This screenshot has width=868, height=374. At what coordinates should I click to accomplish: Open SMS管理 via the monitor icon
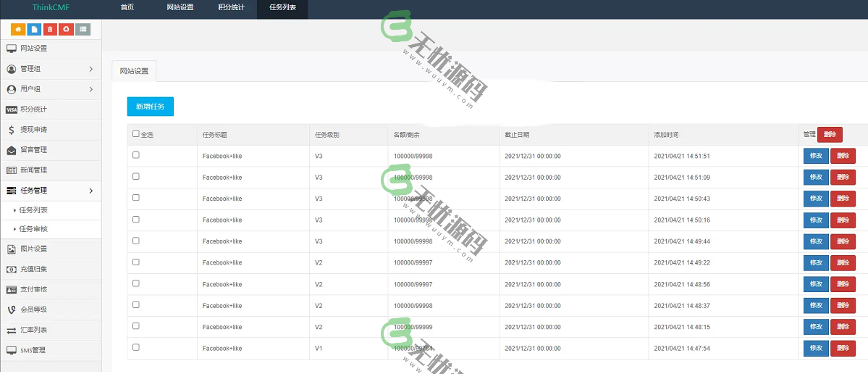[11, 351]
